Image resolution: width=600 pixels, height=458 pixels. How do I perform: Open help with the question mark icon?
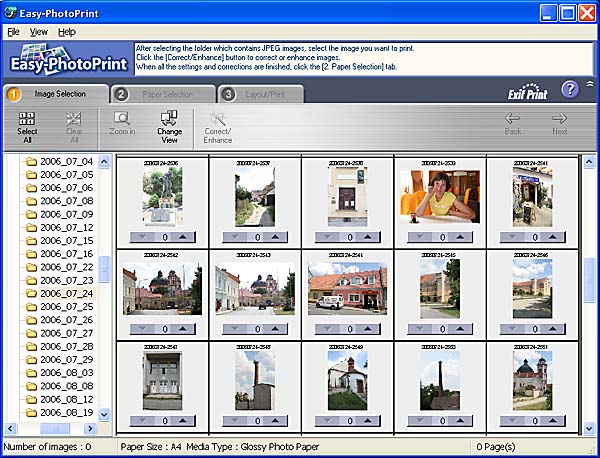point(569,89)
